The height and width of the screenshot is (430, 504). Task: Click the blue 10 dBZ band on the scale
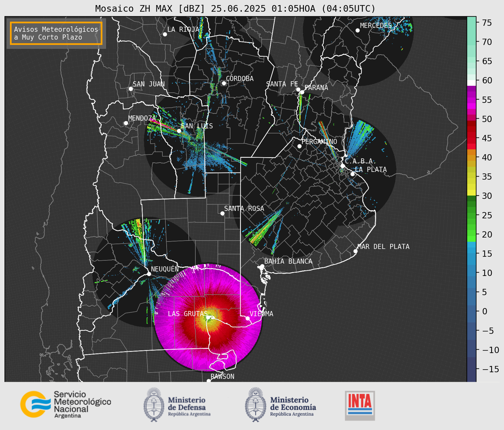(x=471, y=273)
